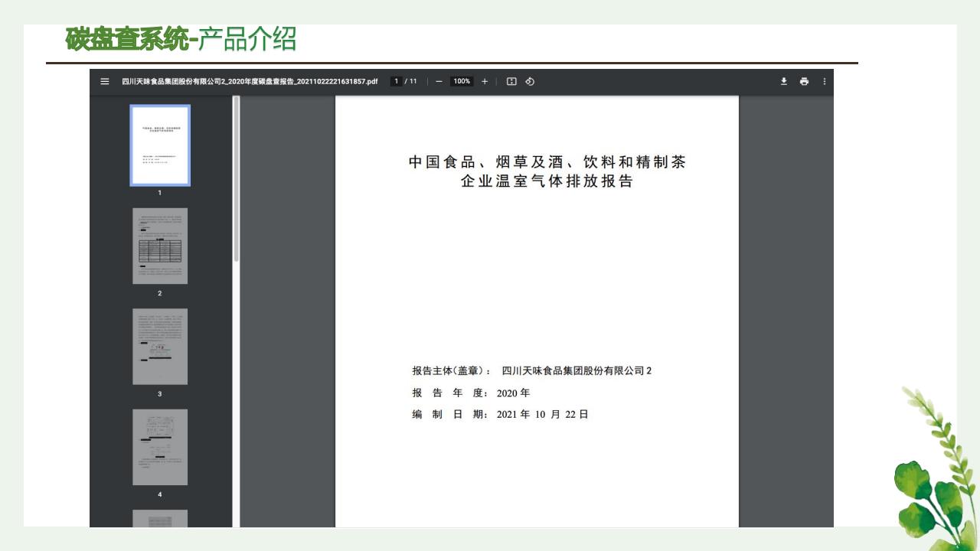980x551 pixels.
Task: Toggle the PDF sidebar hamburger menu
Action: (x=105, y=81)
